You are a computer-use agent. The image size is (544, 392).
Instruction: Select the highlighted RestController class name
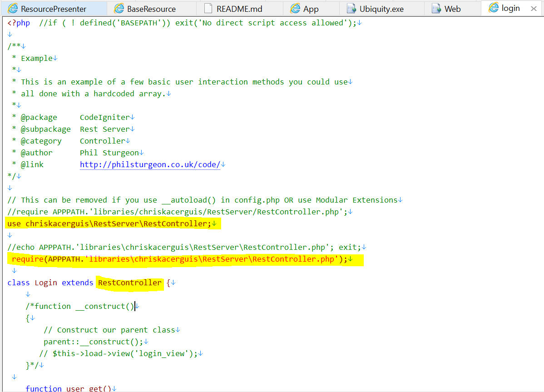pyautogui.click(x=129, y=283)
